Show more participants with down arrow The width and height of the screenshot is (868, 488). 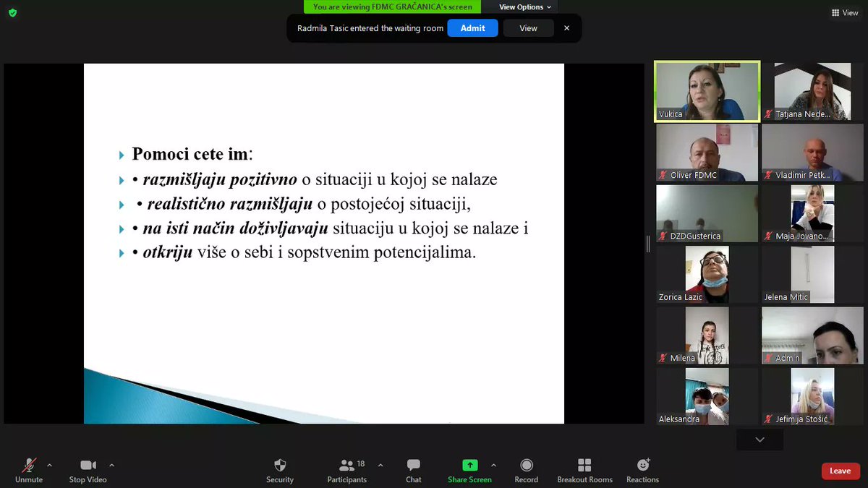[759, 440]
